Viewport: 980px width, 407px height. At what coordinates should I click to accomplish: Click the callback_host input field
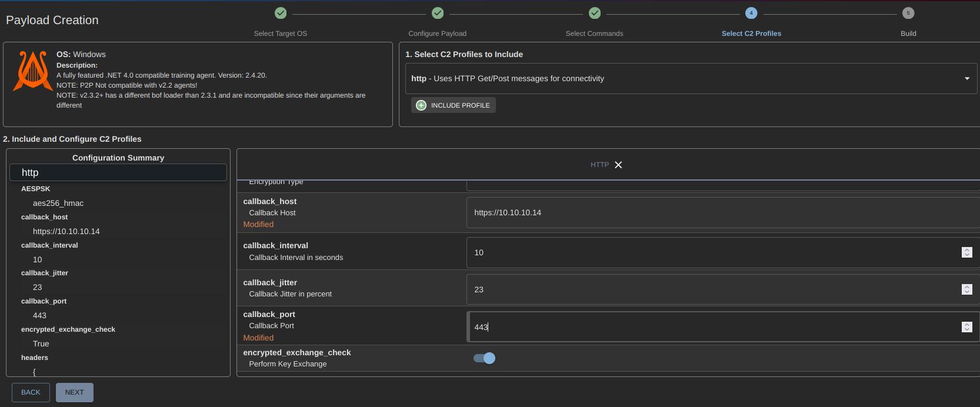tap(723, 212)
